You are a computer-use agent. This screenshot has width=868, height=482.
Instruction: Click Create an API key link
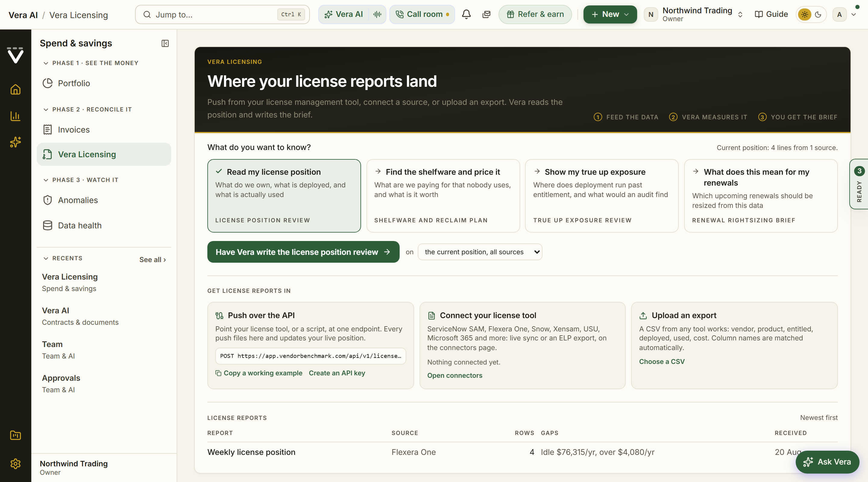(x=337, y=373)
